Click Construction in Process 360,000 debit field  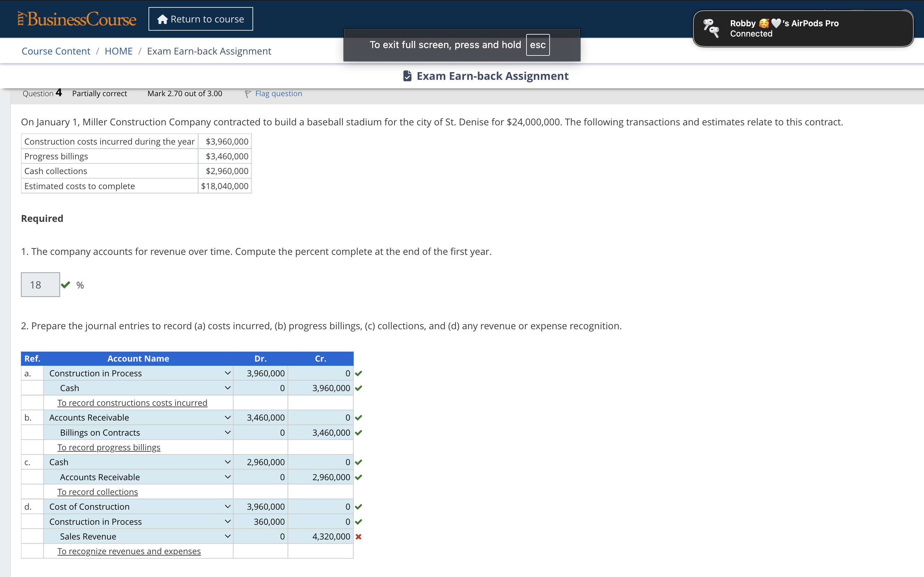[261, 522]
